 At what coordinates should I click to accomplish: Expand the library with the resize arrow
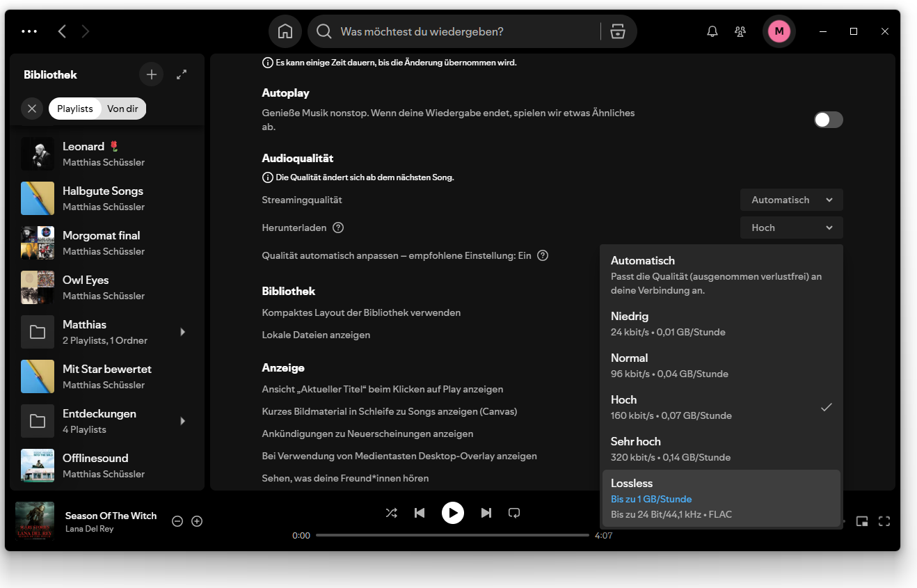pyautogui.click(x=181, y=74)
